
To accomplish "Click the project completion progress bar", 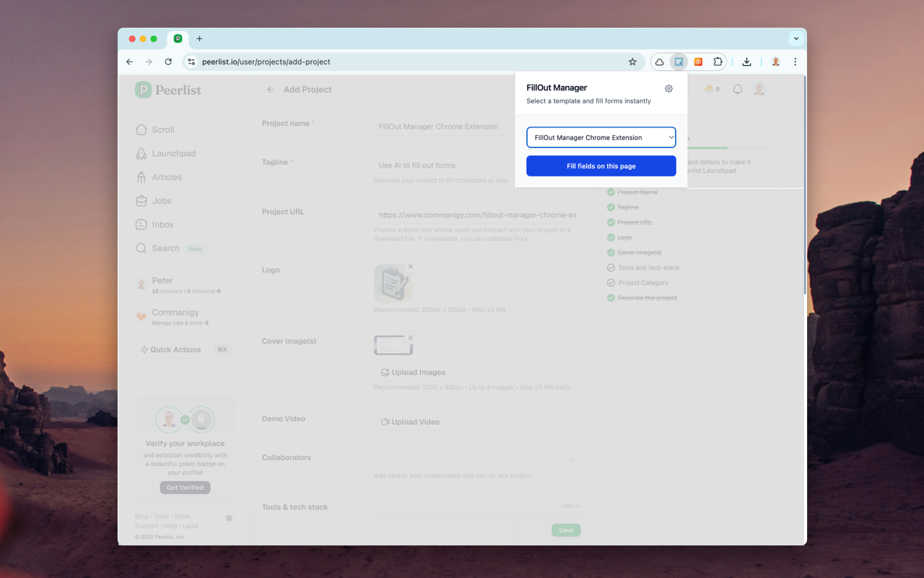I will pyautogui.click(x=728, y=147).
